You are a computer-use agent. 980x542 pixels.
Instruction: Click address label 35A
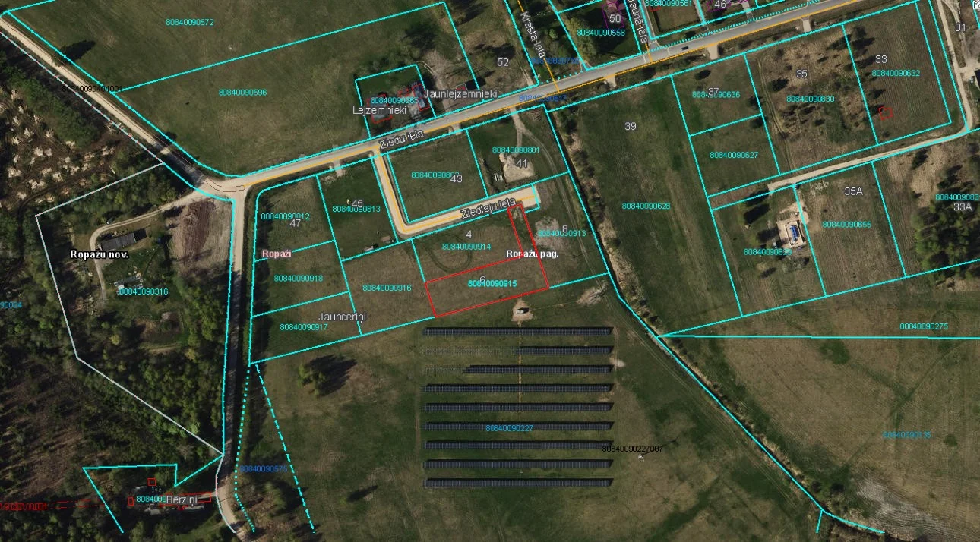[853, 191]
